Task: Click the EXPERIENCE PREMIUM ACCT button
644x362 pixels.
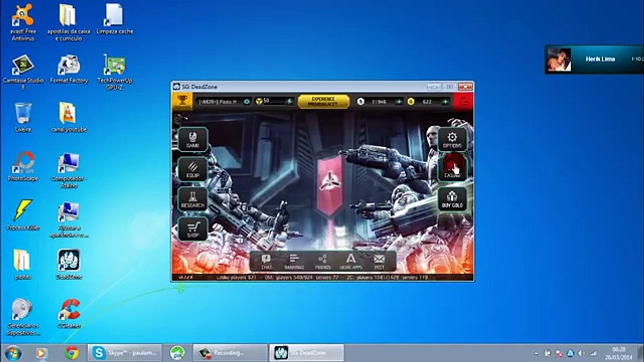Action: pyautogui.click(x=324, y=102)
